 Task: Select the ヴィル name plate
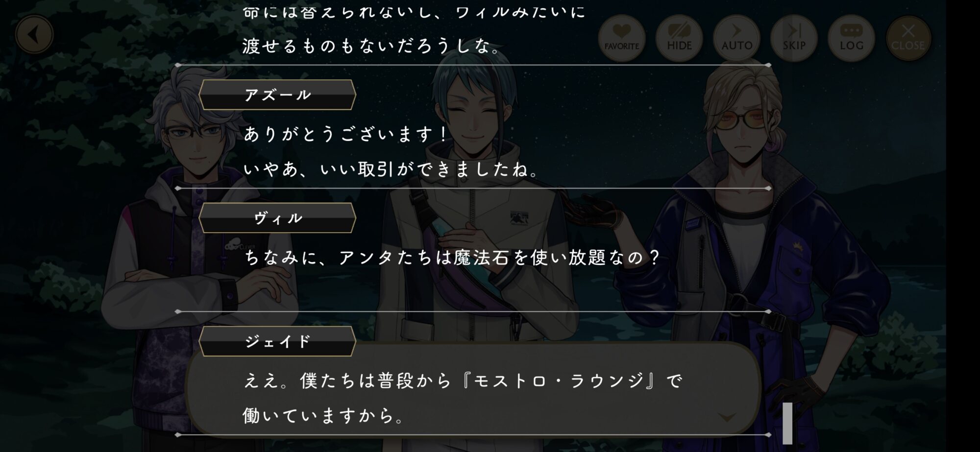coord(277,218)
